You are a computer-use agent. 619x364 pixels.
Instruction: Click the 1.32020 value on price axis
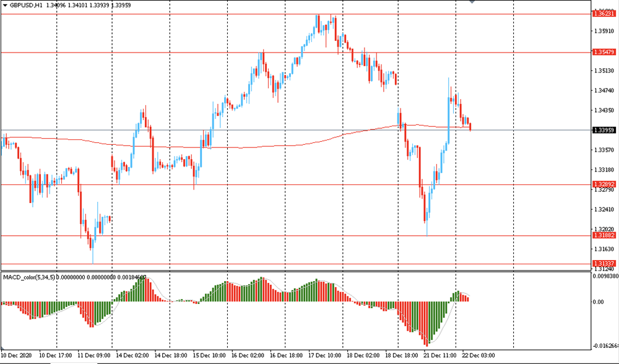pos(604,229)
